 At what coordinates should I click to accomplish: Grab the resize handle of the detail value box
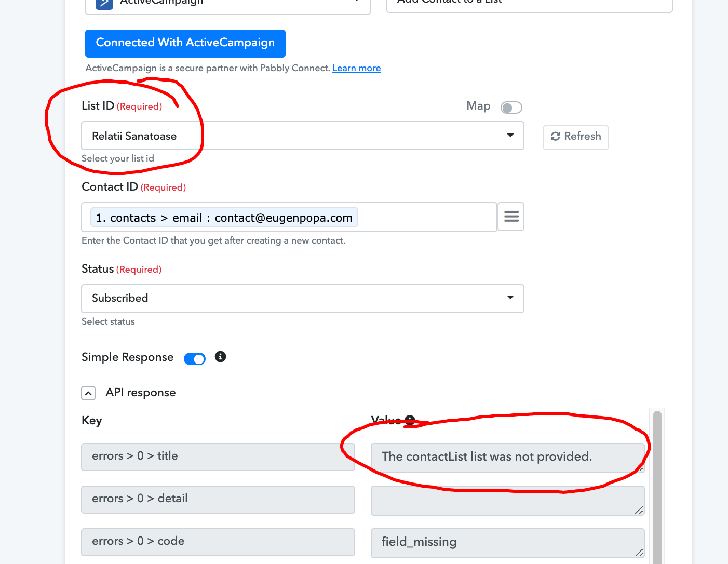(639, 511)
